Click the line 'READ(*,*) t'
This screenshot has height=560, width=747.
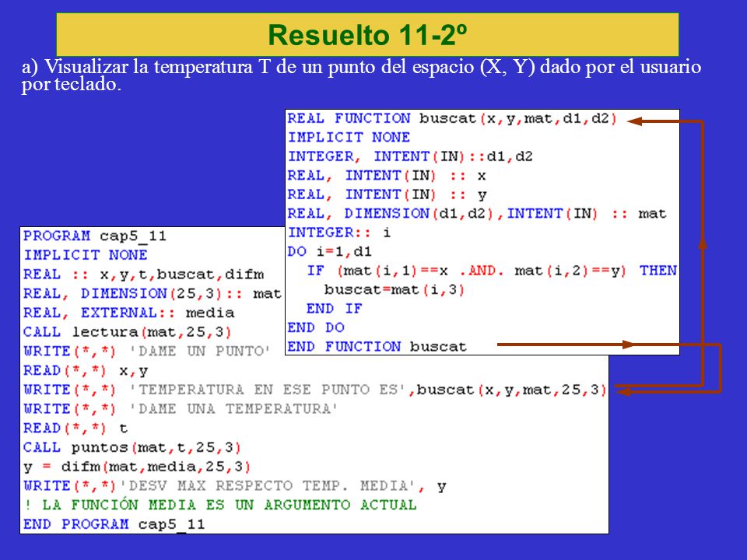click(x=75, y=428)
